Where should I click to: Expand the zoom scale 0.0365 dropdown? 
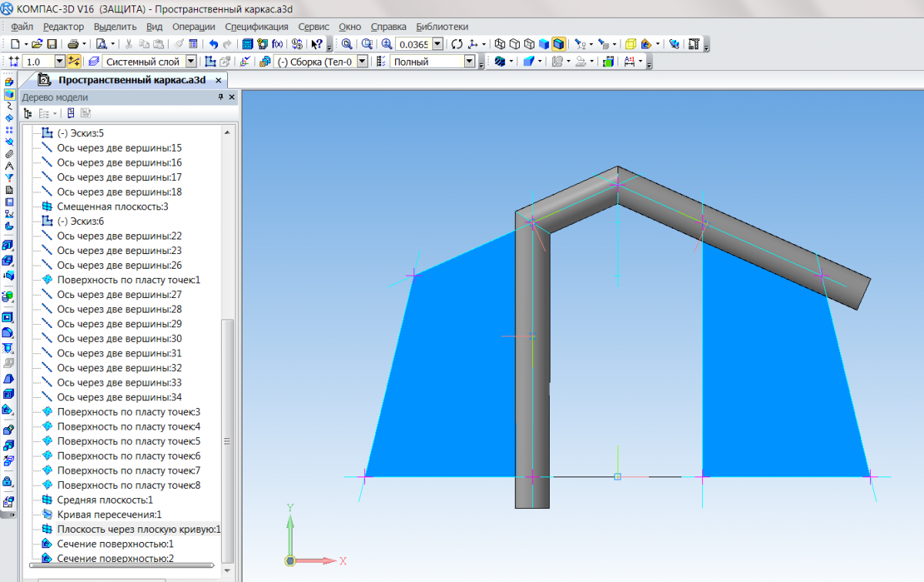pos(437,44)
